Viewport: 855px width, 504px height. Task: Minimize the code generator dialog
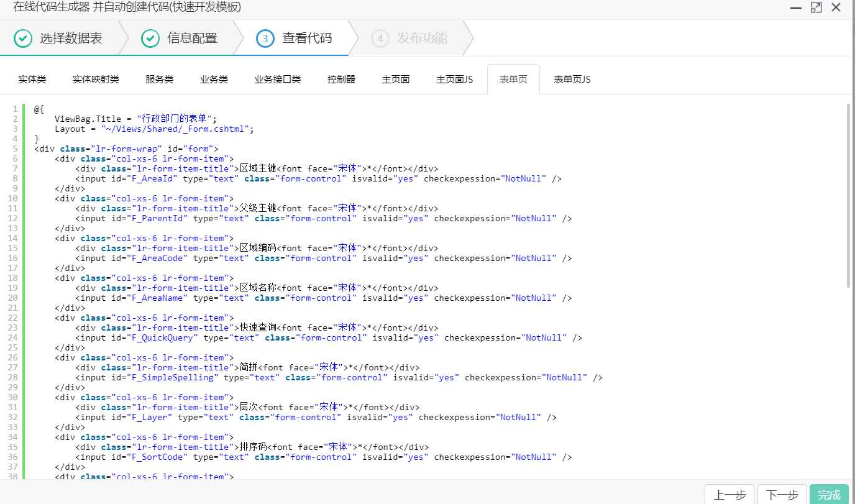pyautogui.click(x=795, y=7)
